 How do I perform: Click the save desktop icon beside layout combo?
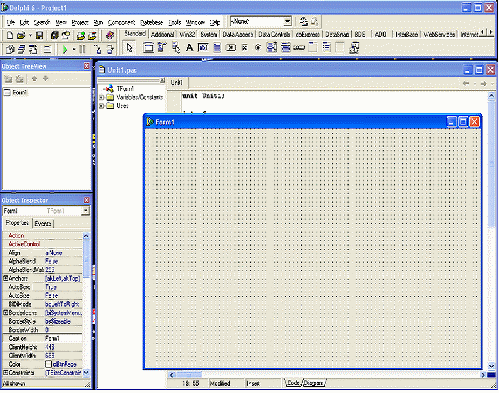point(304,22)
